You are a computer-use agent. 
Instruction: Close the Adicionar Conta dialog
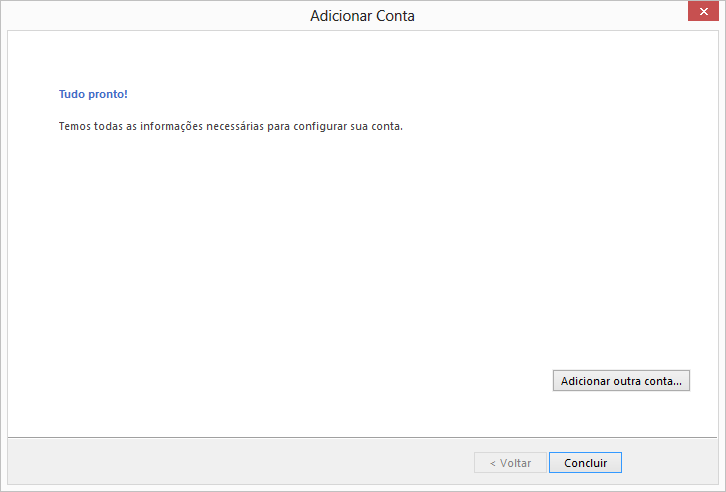click(x=703, y=11)
